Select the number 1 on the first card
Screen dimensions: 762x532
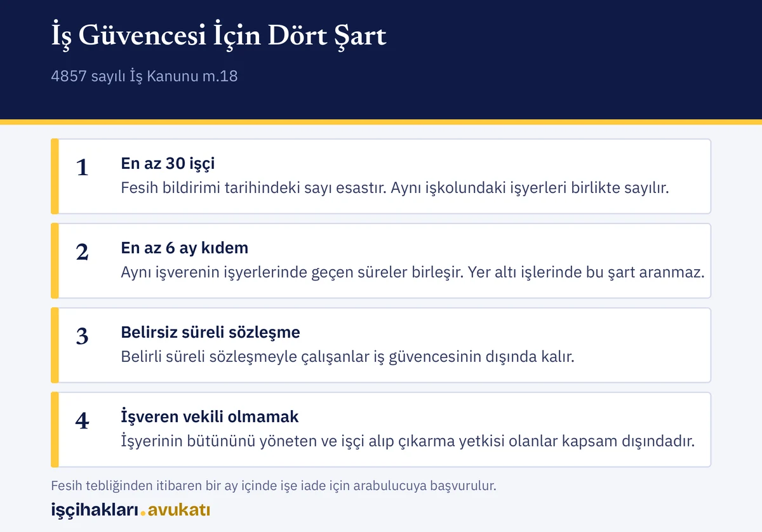click(82, 168)
